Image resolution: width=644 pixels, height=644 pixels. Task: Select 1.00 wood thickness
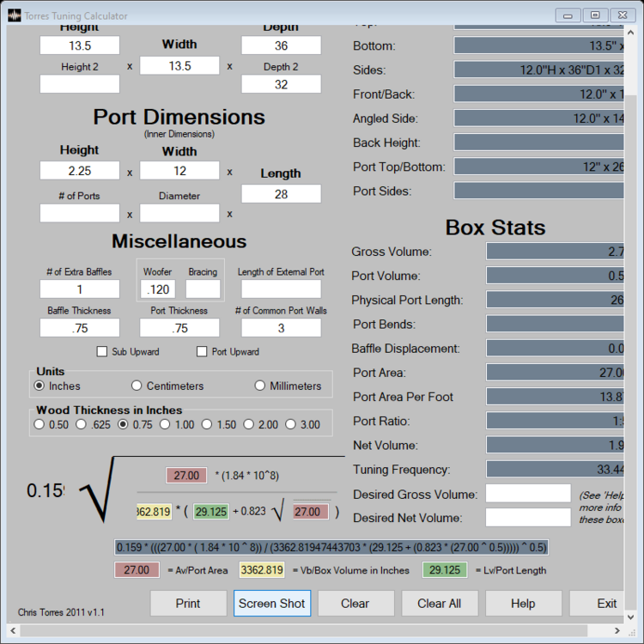(x=165, y=424)
